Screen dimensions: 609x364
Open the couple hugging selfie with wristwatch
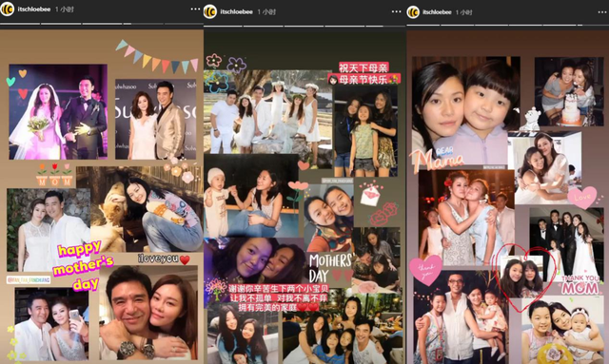click(x=149, y=313)
